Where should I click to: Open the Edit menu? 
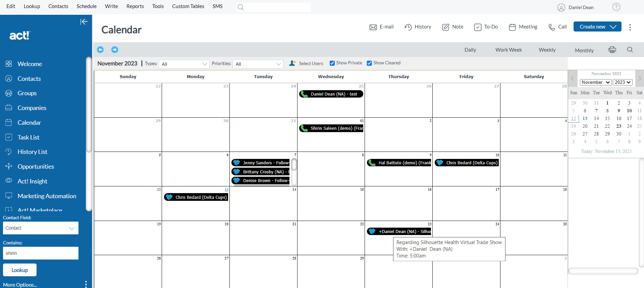pyautogui.click(x=11, y=6)
